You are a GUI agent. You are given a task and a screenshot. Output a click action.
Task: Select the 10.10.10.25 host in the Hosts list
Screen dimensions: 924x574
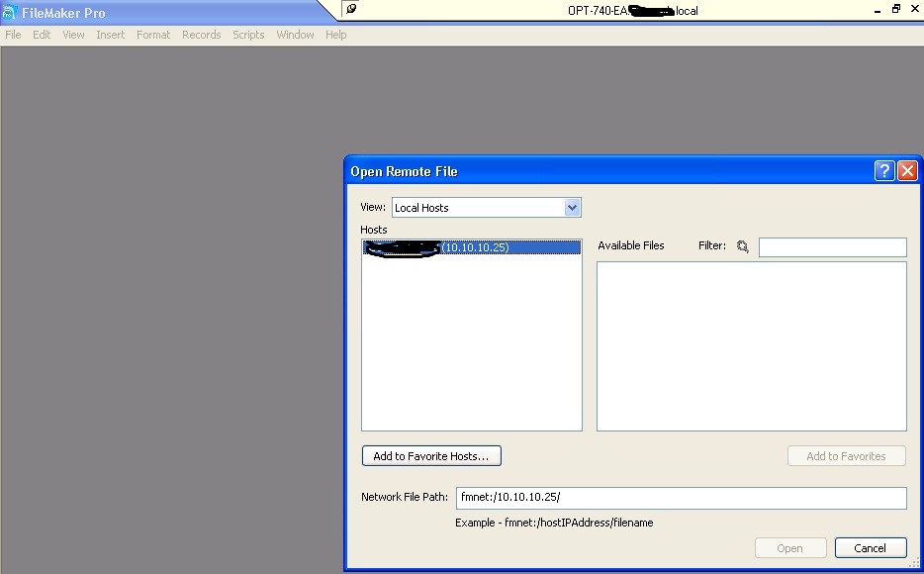pos(471,247)
